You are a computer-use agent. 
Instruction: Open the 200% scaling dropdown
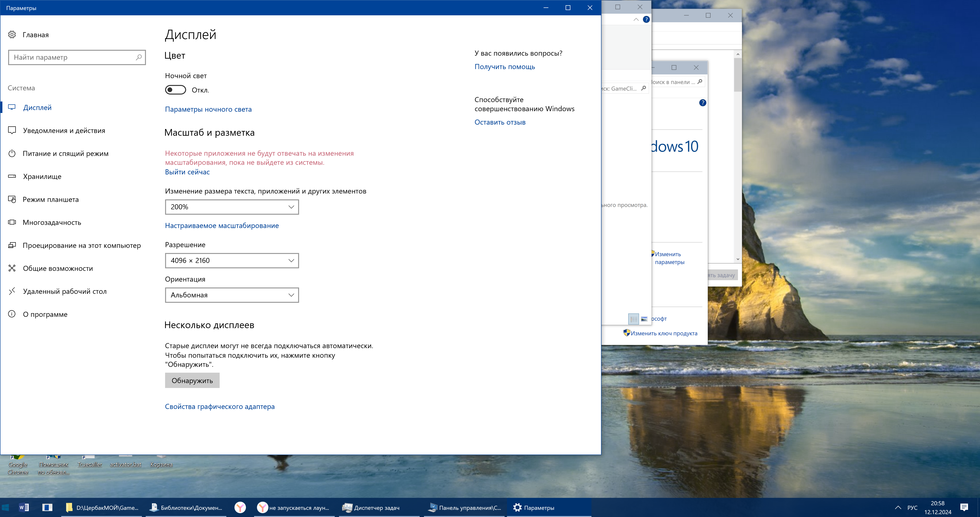tap(232, 207)
